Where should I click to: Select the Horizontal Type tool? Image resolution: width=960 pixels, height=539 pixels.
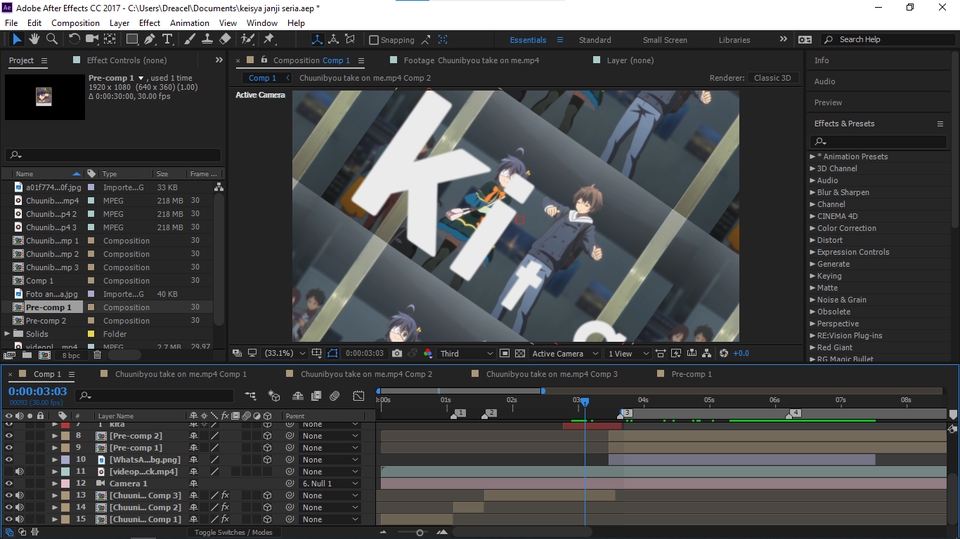pos(167,40)
